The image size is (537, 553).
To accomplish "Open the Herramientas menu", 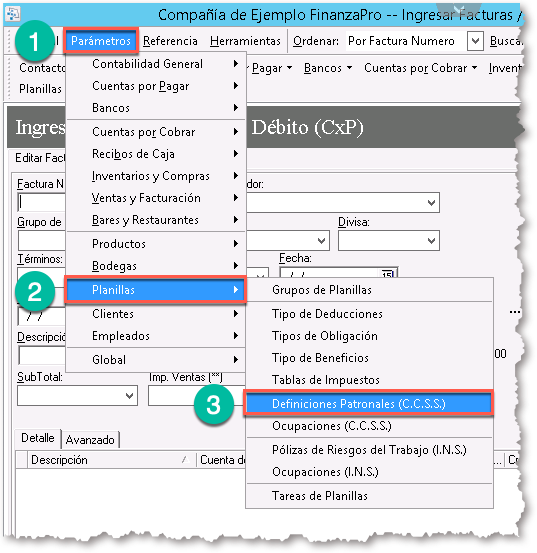I will click(x=245, y=41).
